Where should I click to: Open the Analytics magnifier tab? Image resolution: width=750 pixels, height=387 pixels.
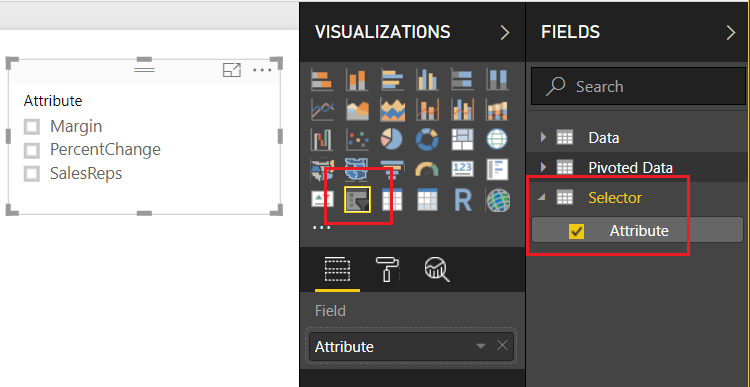[x=437, y=269]
